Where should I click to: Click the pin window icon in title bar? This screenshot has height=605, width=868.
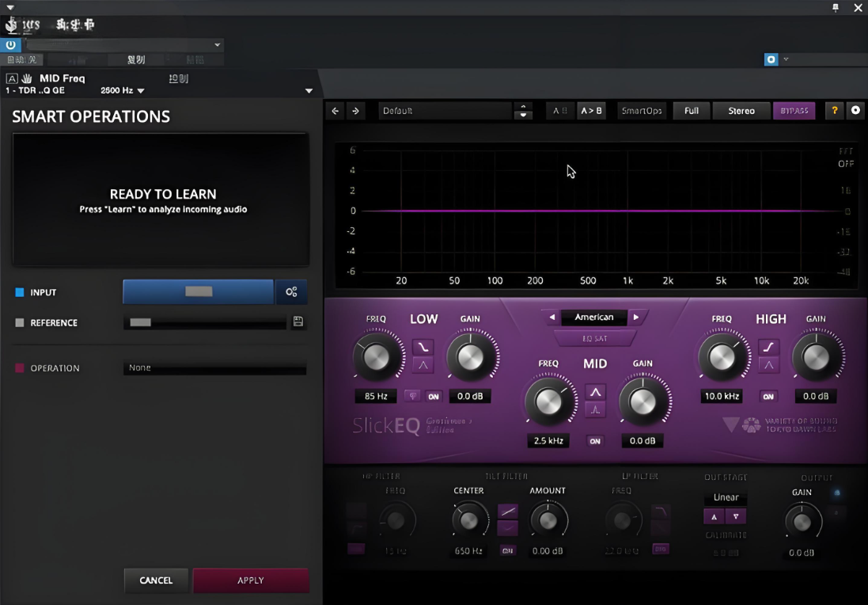[x=836, y=7]
